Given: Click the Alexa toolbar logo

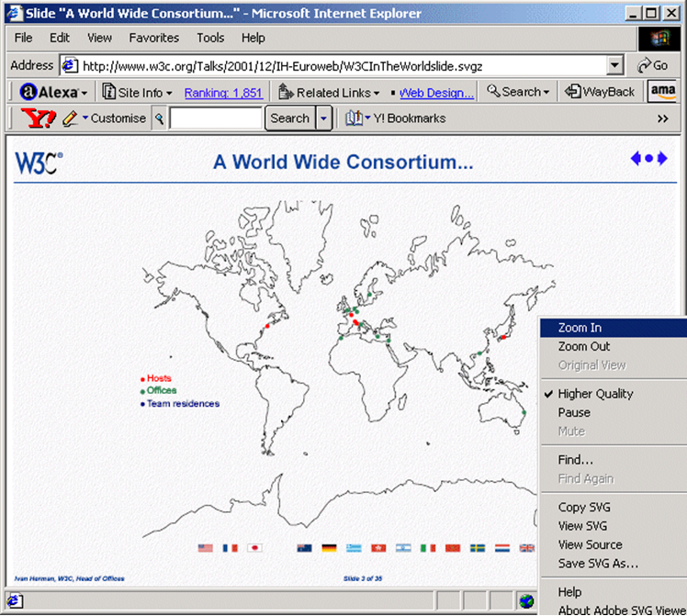Looking at the screenshot, I should (x=49, y=92).
